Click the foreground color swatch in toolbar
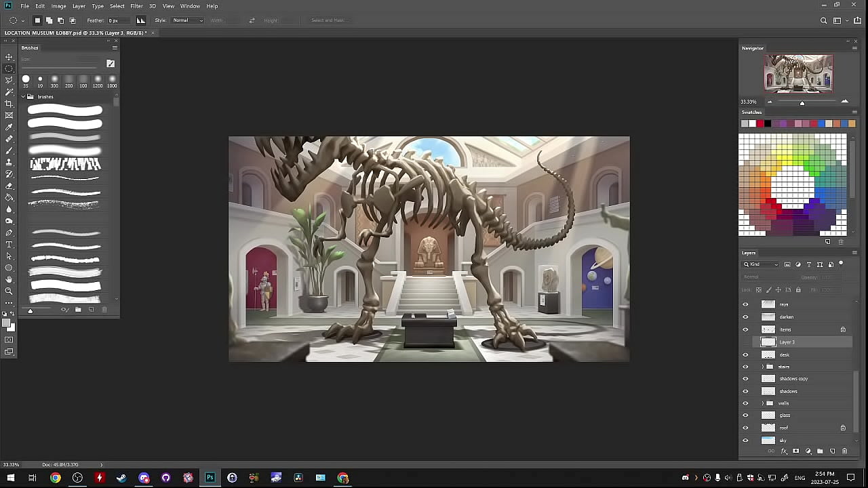This screenshot has width=868, height=488. click(7, 323)
